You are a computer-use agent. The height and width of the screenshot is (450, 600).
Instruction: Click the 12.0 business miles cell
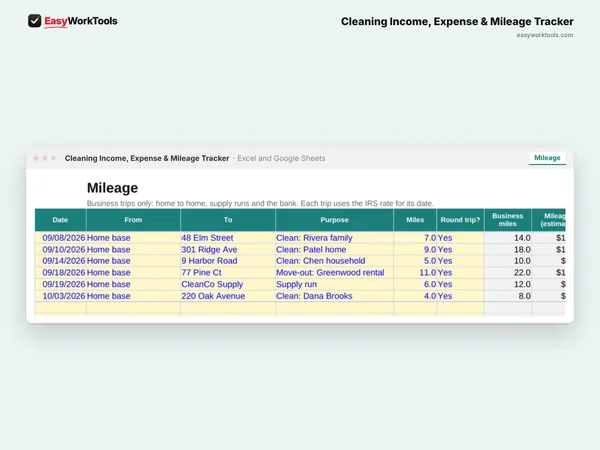(x=508, y=284)
